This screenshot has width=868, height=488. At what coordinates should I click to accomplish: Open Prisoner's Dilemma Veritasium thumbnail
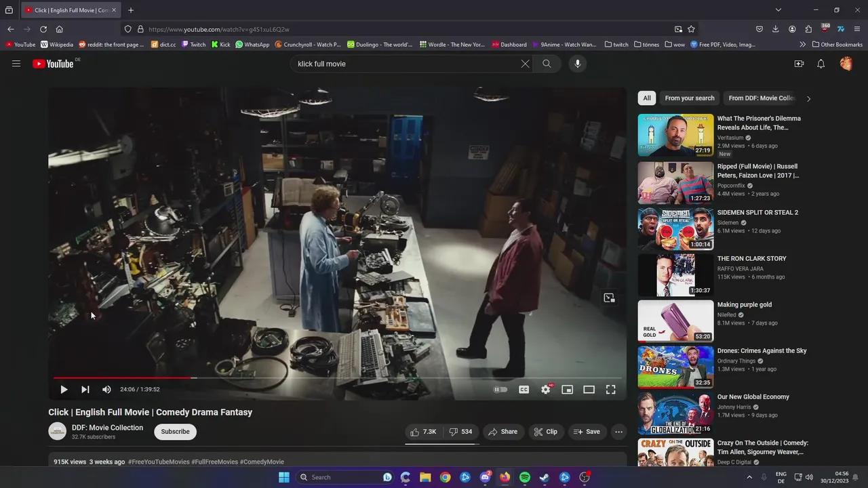coord(675,135)
